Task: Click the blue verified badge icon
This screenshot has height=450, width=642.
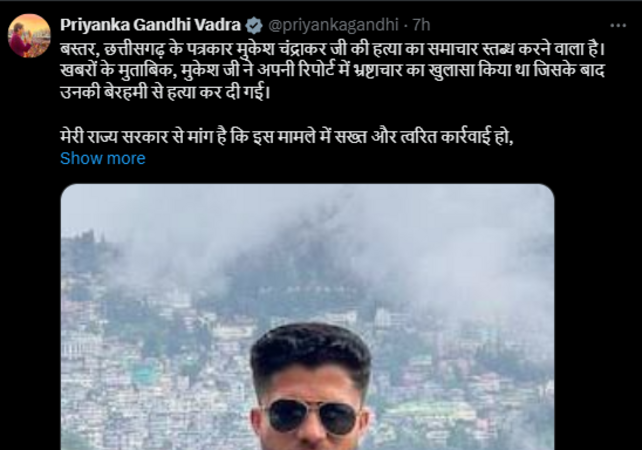Action: (254, 25)
